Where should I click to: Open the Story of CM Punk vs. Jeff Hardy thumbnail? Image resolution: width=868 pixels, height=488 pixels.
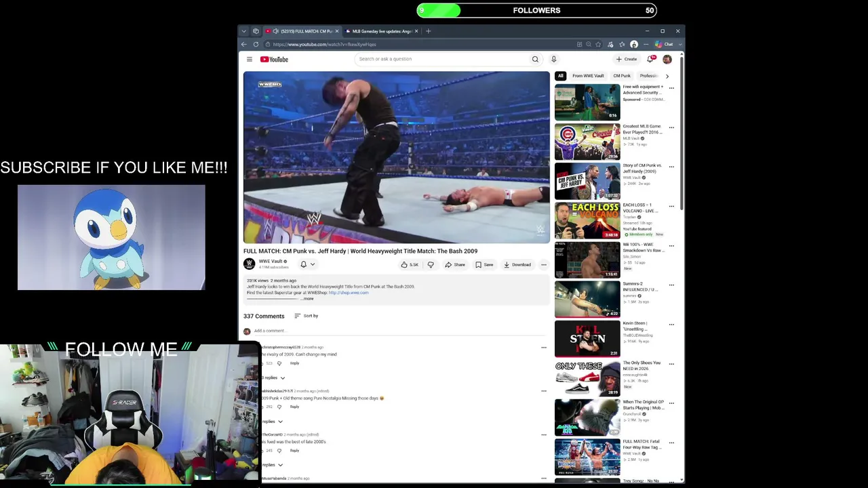[587, 181]
